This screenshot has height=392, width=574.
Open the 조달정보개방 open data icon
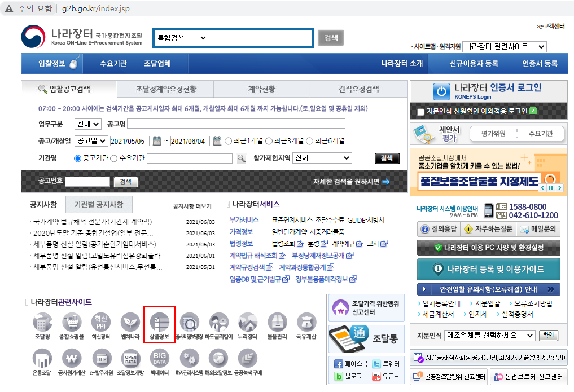tap(130, 358)
